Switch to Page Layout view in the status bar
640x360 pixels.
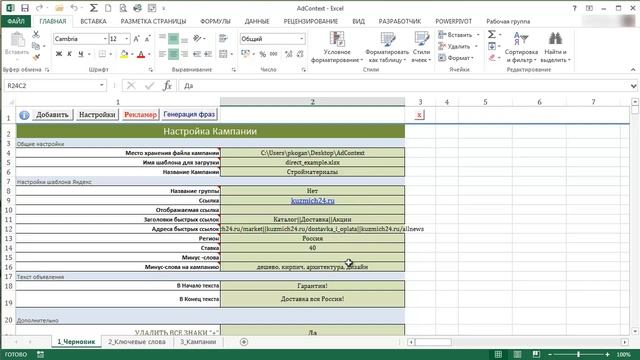tap(517, 354)
